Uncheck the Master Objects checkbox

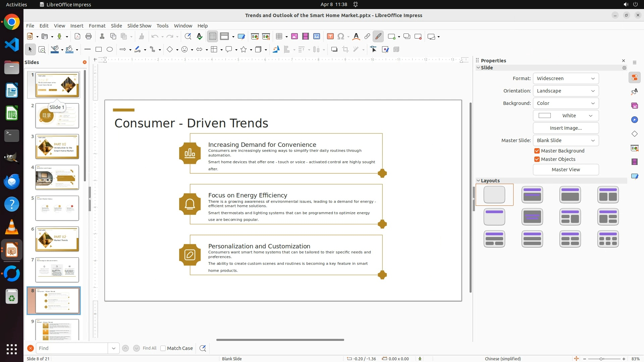[x=537, y=159]
